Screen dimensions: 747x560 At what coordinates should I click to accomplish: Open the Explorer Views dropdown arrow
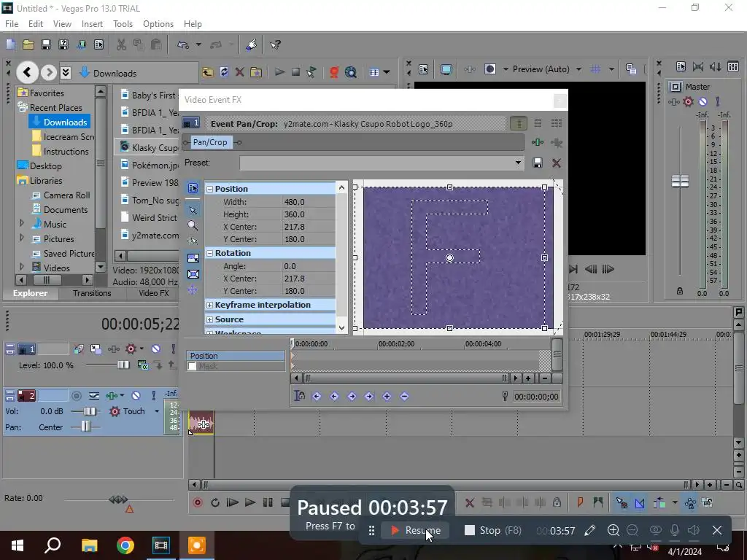[x=387, y=72]
